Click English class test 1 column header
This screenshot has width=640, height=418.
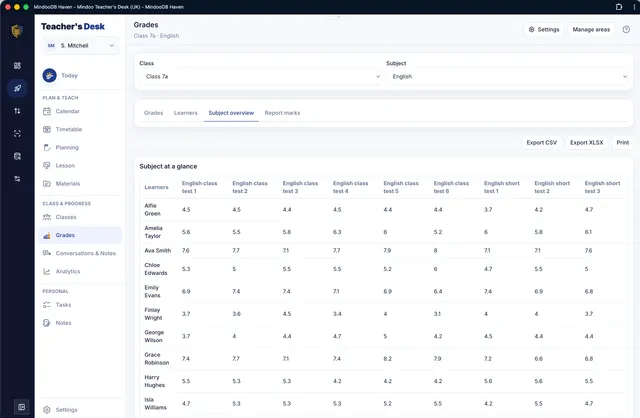coord(199,187)
